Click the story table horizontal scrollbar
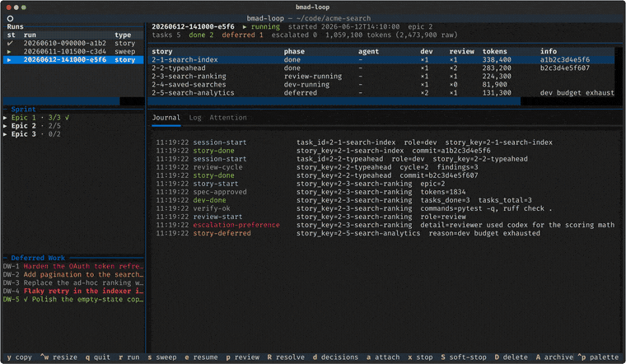 coord(385,101)
